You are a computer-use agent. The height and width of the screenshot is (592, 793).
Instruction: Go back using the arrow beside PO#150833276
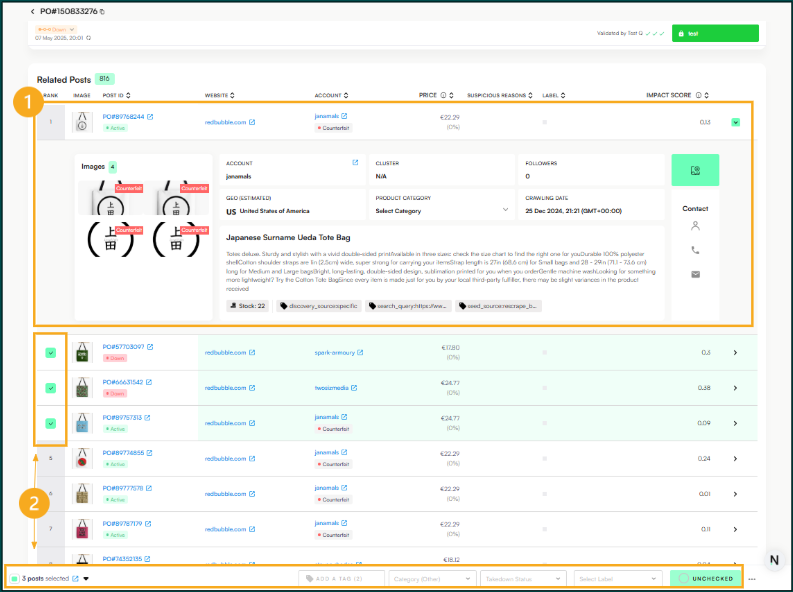pos(32,11)
